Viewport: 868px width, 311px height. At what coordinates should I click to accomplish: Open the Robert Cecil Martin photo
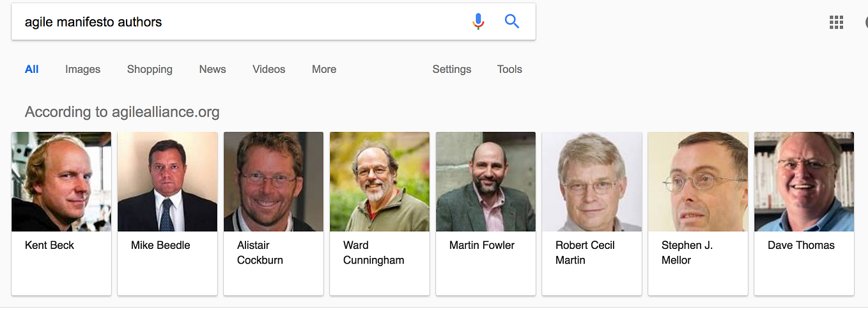[x=592, y=182]
